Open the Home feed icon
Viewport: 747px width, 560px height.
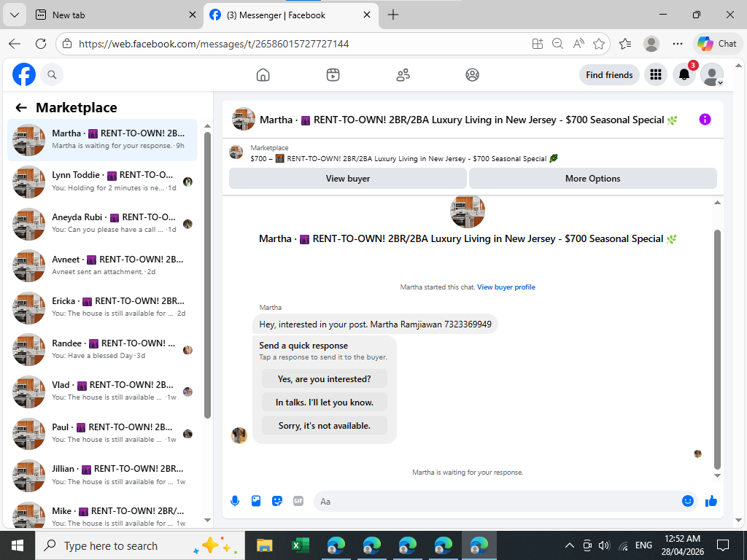click(263, 75)
